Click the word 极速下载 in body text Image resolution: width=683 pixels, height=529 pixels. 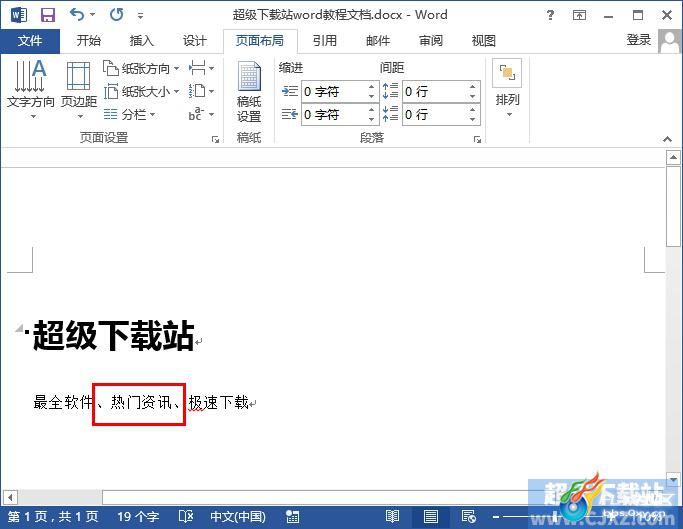click(218, 402)
